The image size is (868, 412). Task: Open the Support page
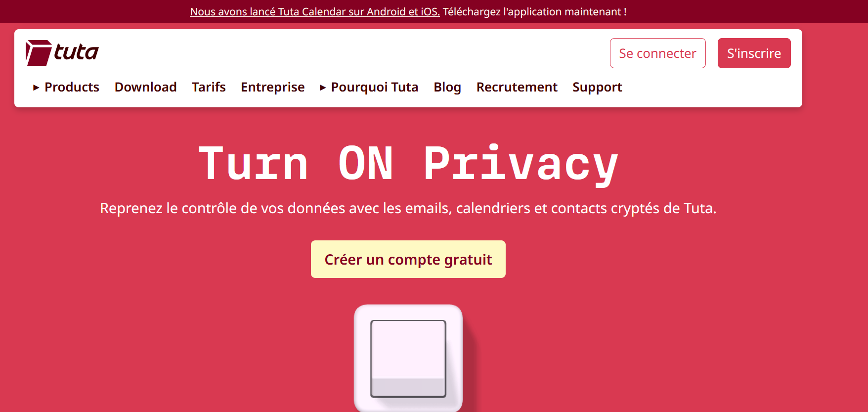coord(597,87)
